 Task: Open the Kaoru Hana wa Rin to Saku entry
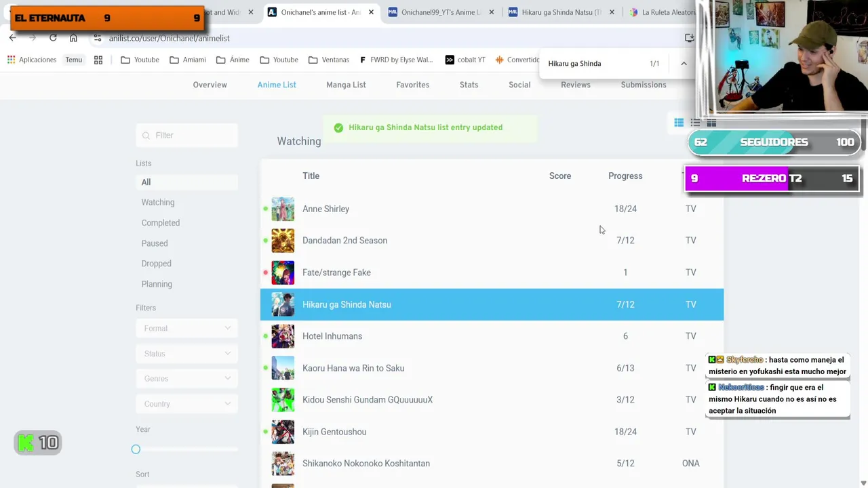pos(353,368)
